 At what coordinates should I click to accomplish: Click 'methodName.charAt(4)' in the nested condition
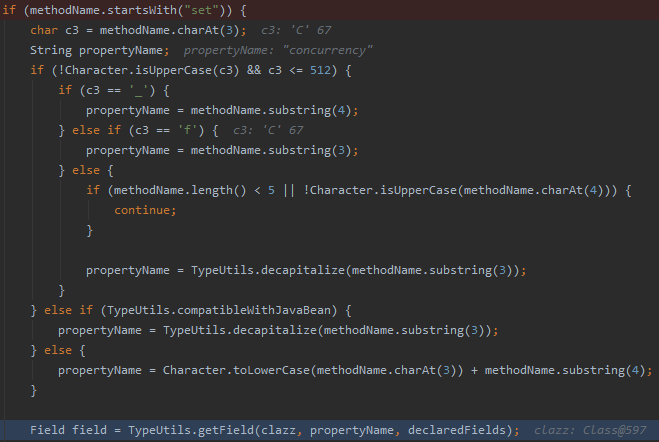click(x=534, y=190)
